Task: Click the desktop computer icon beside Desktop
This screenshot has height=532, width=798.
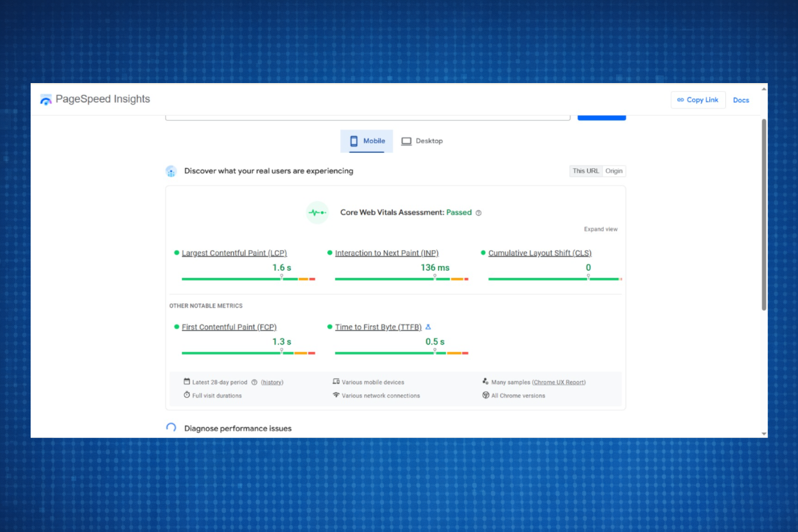Action: pos(407,141)
